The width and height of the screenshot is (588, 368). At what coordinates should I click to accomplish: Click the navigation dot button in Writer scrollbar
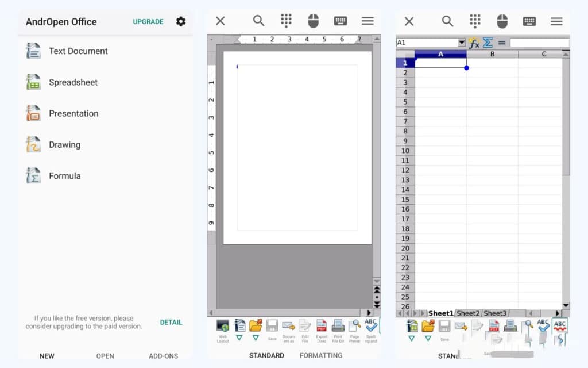[x=377, y=297]
